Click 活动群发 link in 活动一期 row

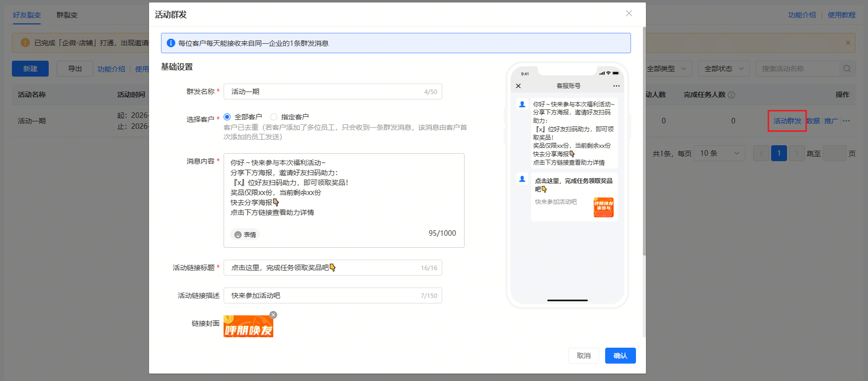[788, 121]
